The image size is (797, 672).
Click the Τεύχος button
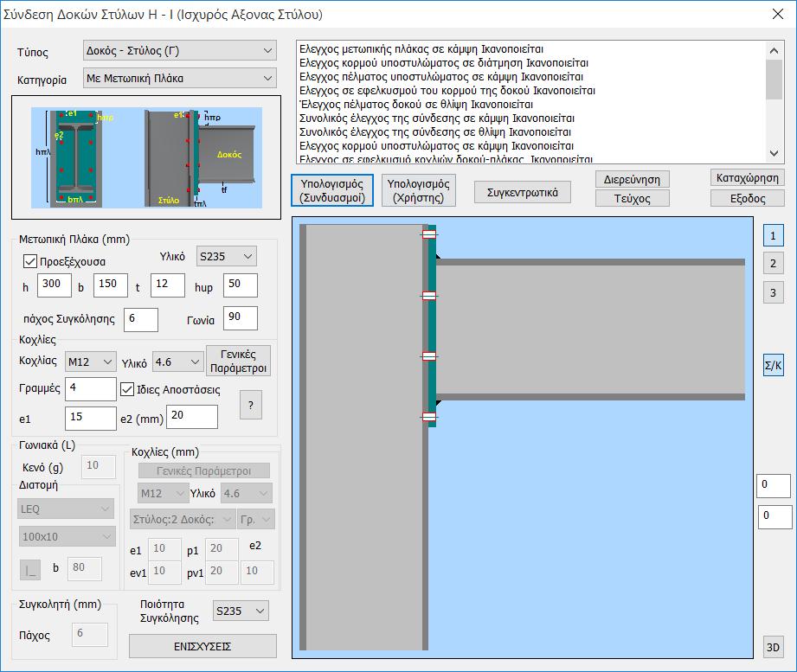coord(632,198)
